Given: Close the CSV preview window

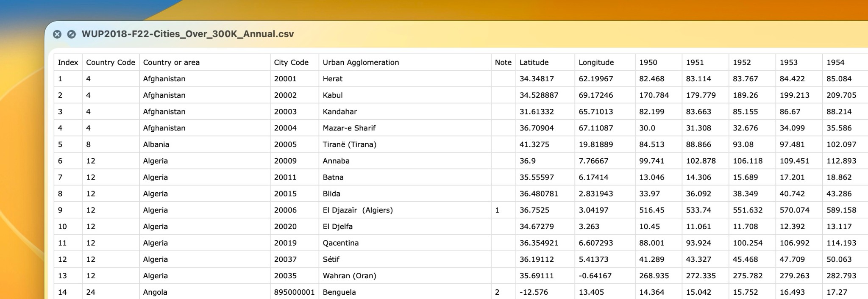Looking at the screenshot, I should (57, 34).
